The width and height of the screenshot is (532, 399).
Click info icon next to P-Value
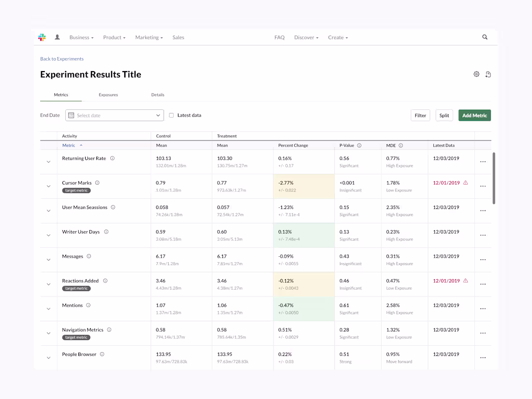click(x=359, y=145)
